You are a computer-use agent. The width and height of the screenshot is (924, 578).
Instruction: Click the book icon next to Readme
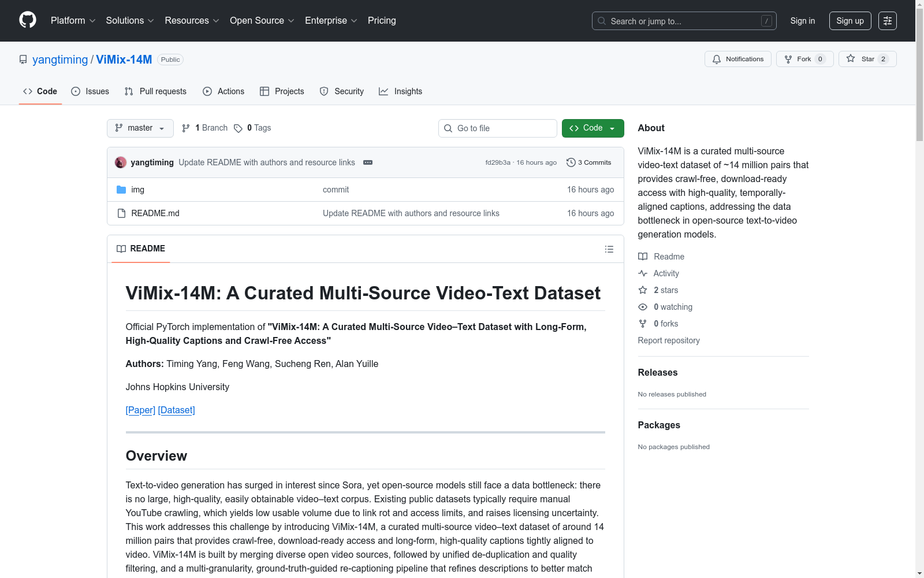pos(643,257)
